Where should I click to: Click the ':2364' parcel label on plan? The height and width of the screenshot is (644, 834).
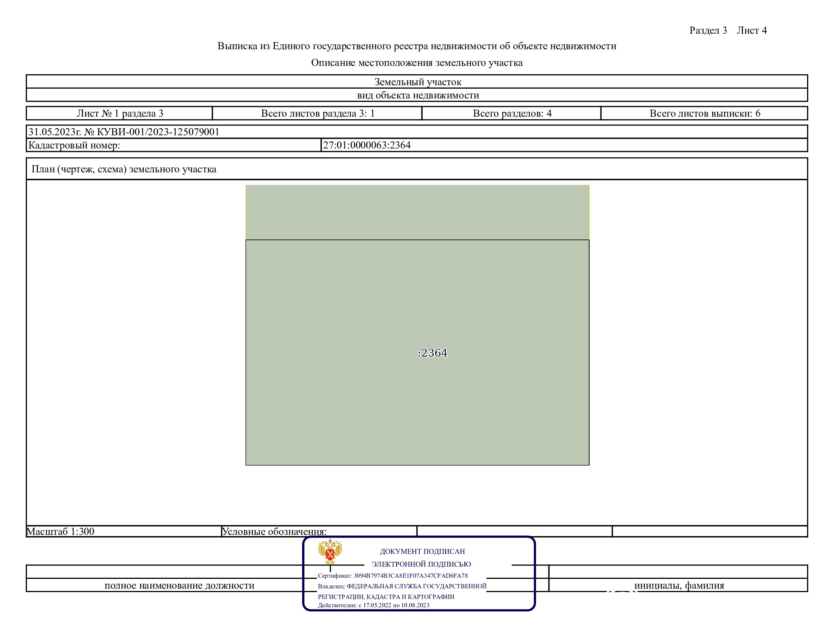(432, 353)
